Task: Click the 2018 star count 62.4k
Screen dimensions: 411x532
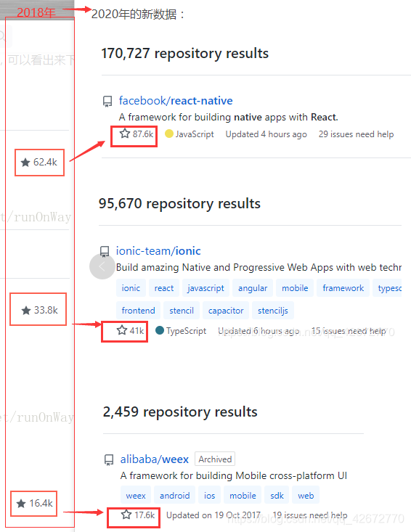Action: click(x=39, y=162)
